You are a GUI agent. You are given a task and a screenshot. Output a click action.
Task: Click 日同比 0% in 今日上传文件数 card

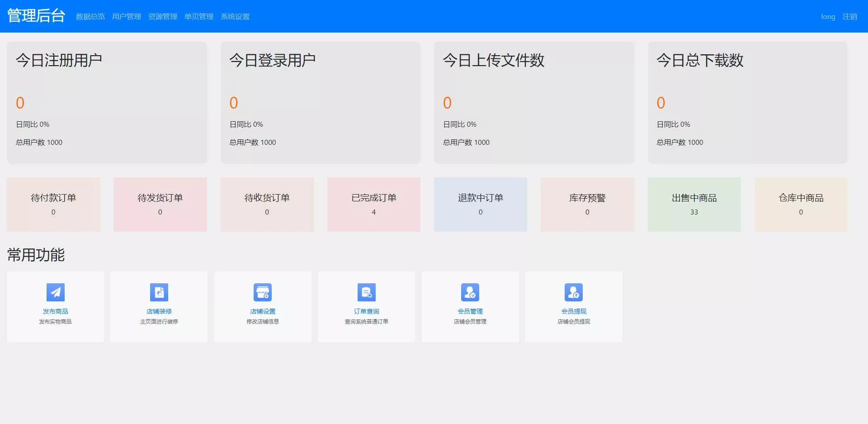click(x=460, y=124)
